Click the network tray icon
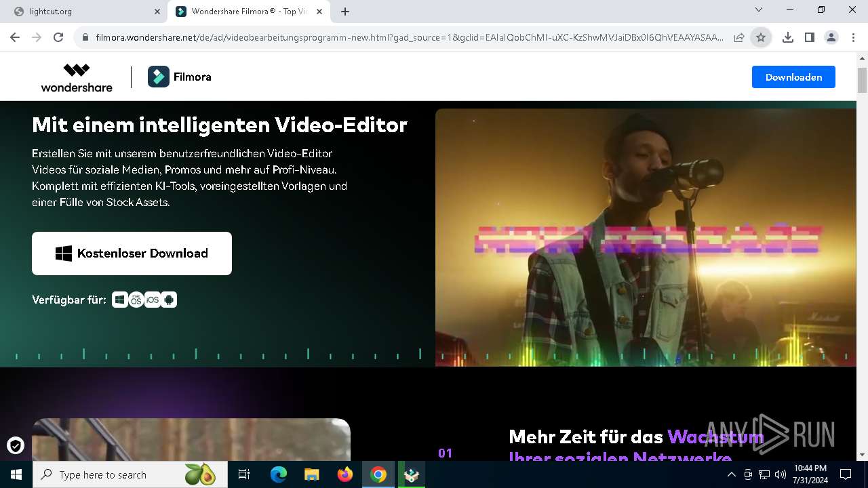This screenshot has width=868, height=488. (764, 474)
